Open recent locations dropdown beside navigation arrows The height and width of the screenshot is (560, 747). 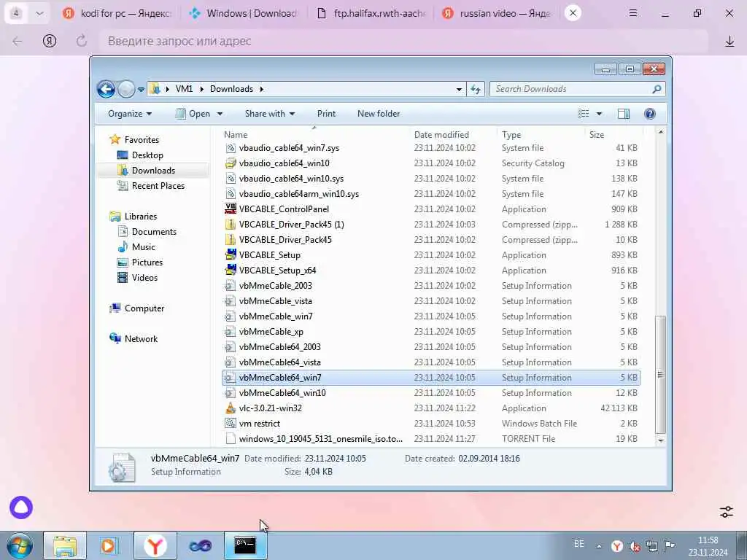pos(141,89)
